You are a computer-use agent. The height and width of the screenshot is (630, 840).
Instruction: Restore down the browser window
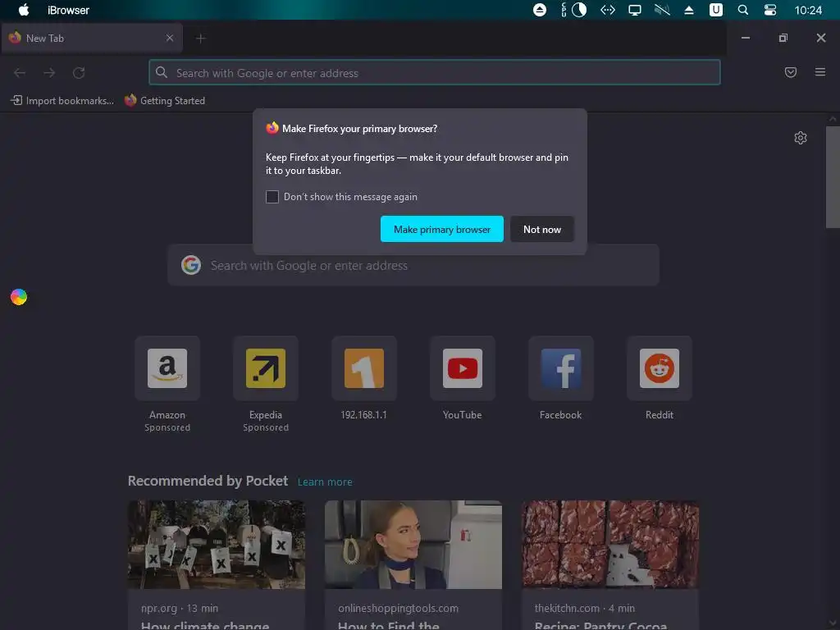[x=783, y=38]
